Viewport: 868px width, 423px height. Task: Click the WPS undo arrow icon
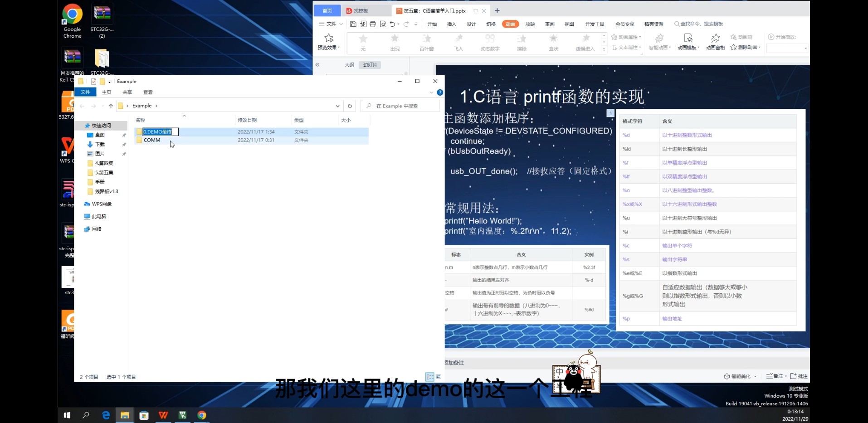[392, 24]
